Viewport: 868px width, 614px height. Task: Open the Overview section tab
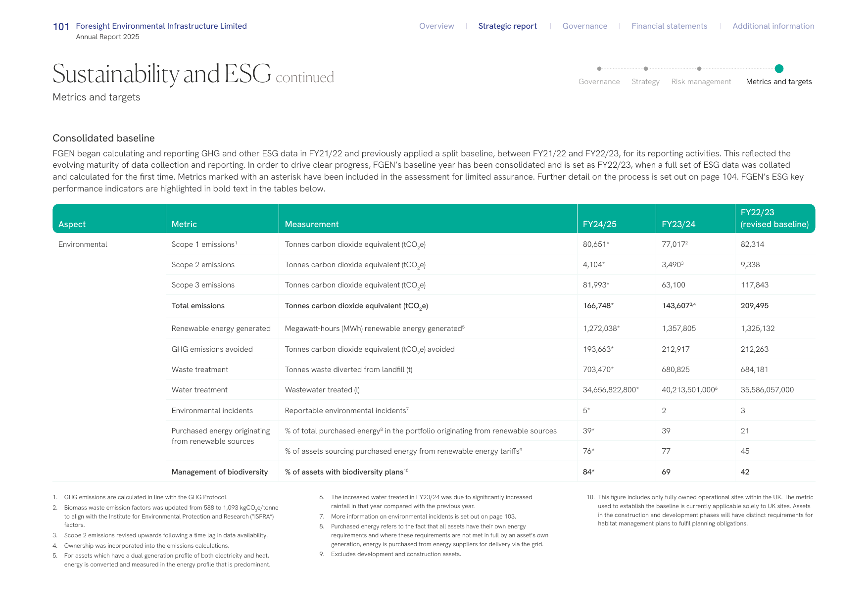pyautogui.click(x=436, y=26)
